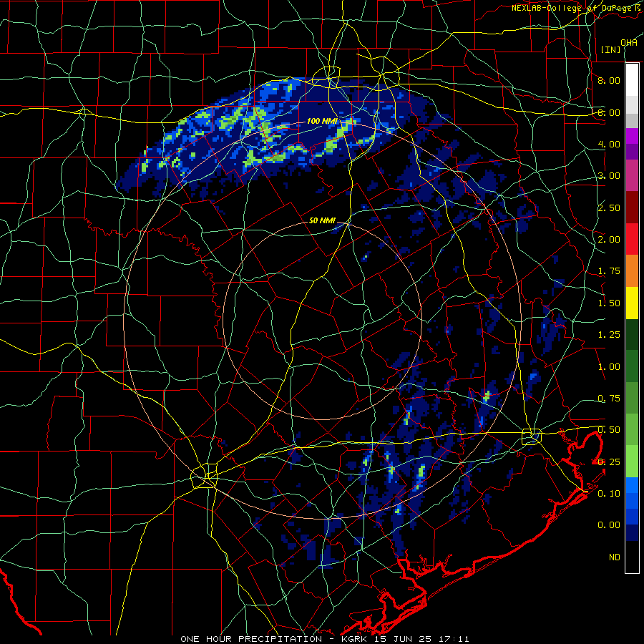The width and height of the screenshot is (644, 644).
Task: Click the 50 NMI range ring label
Action: click(322, 220)
